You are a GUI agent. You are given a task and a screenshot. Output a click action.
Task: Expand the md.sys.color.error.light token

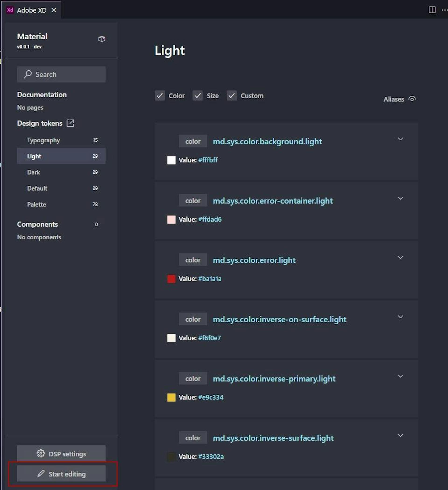point(400,258)
